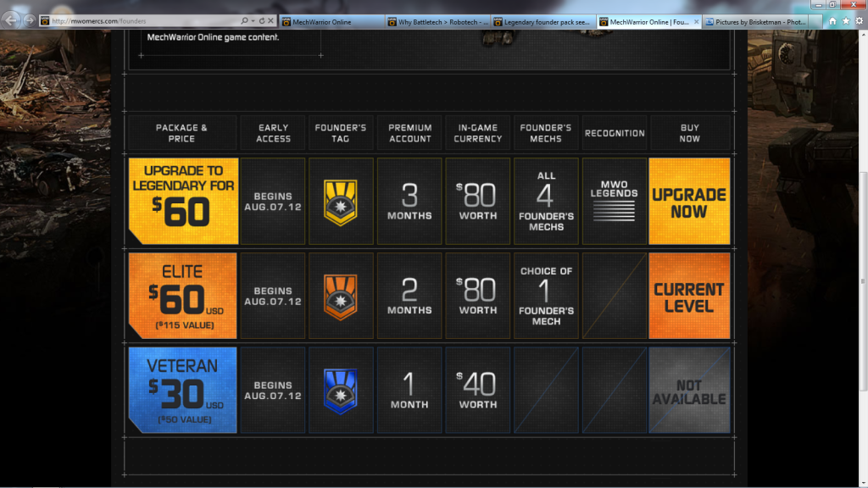The height and width of the screenshot is (488, 868).
Task: Click the yellow Legendary founder's tag badge
Action: tap(341, 202)
